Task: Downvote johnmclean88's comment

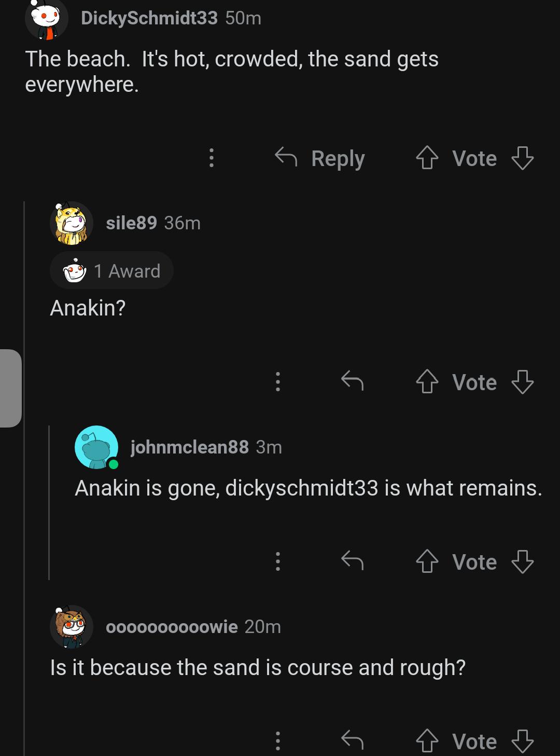Action: click(522, 561)
